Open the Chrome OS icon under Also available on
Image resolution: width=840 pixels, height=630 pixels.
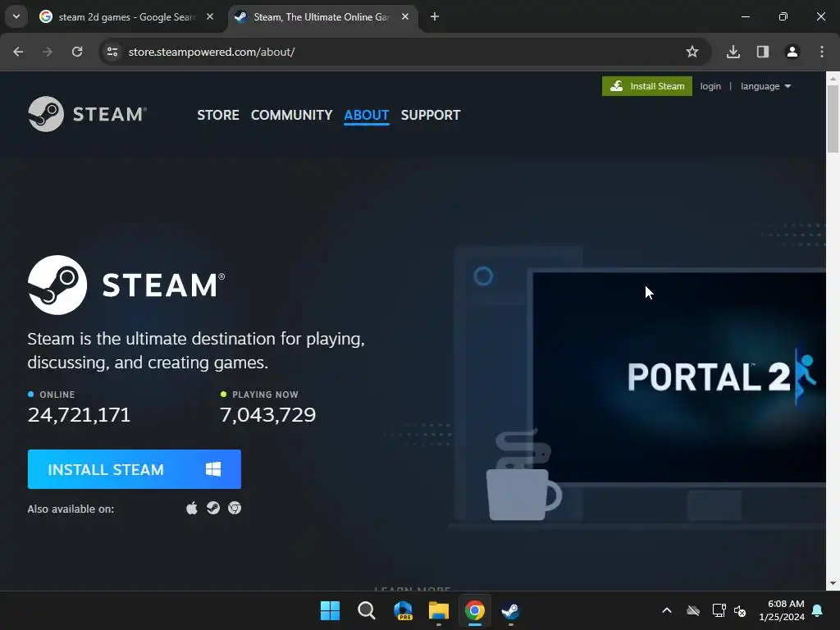235,508
